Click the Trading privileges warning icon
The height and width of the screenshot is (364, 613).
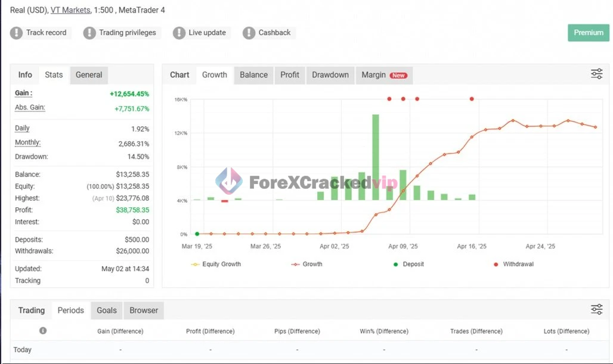(89, 33)
